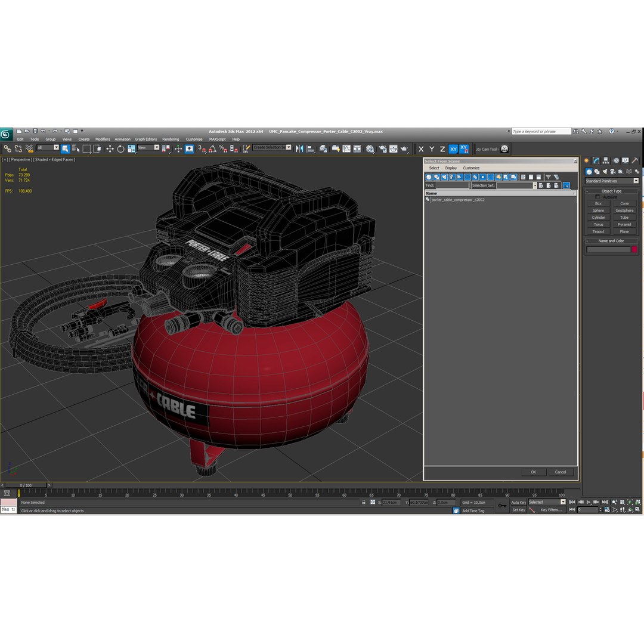This screenshot has height=644, width=644.
Task: Toggle XY plane constraint
Action: pyautogui.click(x=453, y=149)
